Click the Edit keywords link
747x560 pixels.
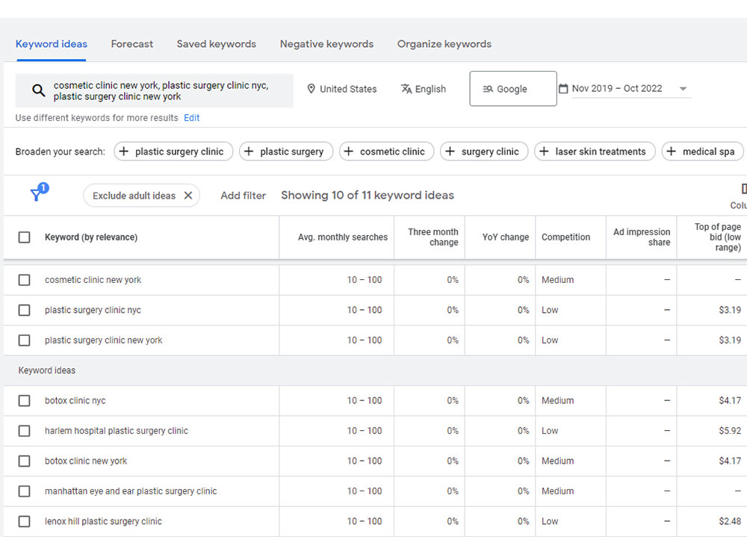(x=191, y=118)
